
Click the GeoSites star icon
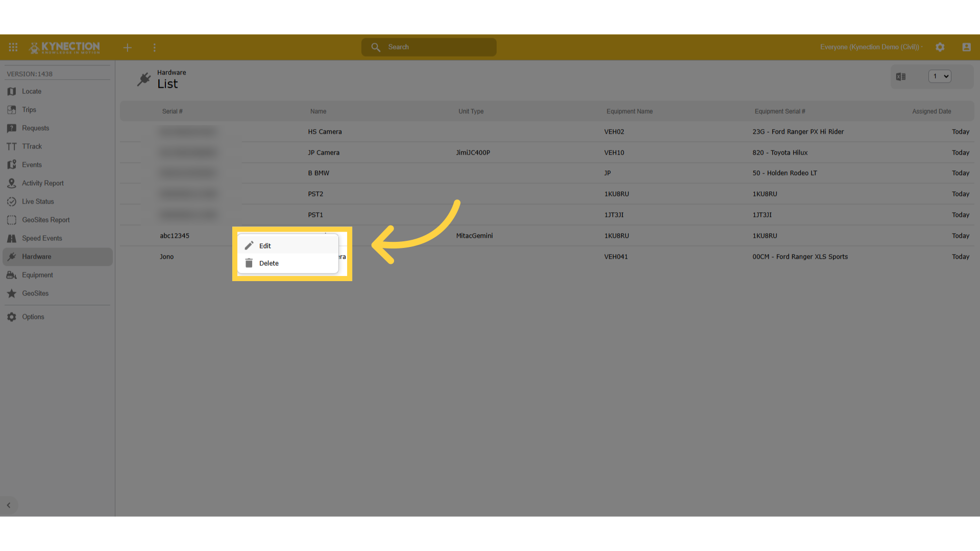click(x=12, y=293)
